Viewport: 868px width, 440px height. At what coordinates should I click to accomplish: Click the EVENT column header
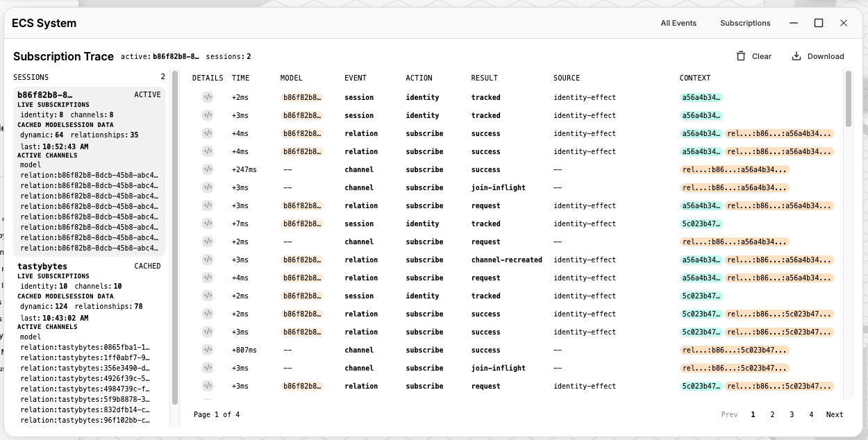click(356, 78)
